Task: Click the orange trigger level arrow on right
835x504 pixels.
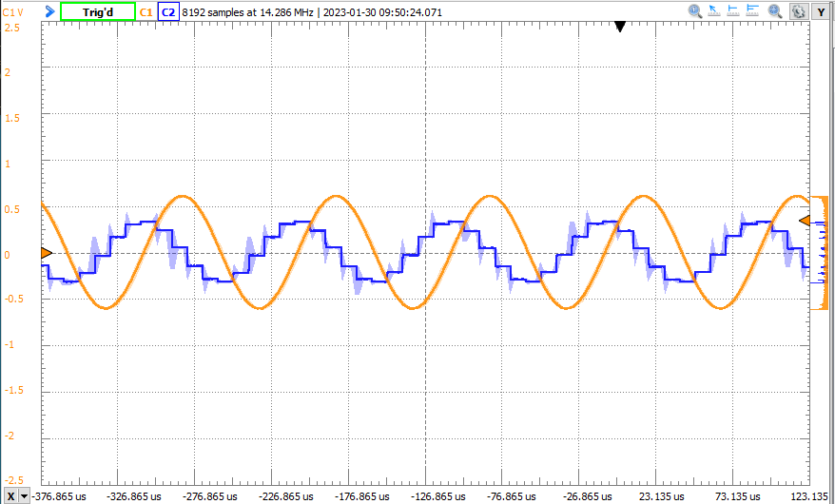Action: (805, 221)
